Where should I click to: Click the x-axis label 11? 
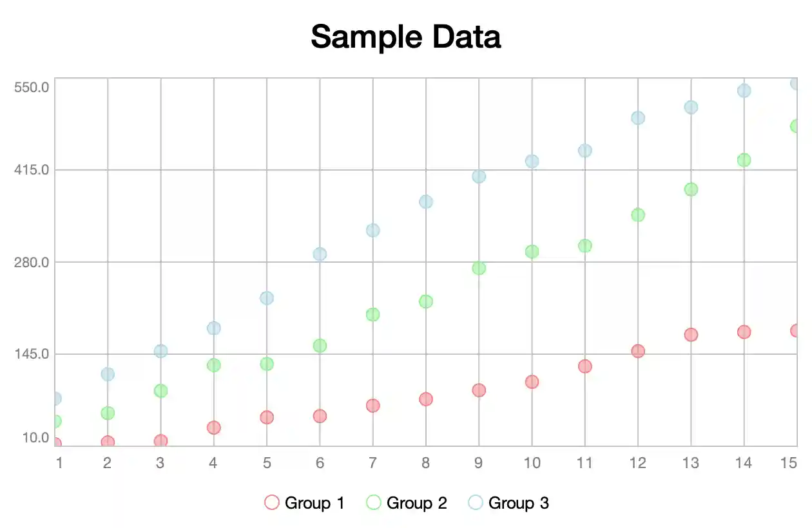[585, 463]
